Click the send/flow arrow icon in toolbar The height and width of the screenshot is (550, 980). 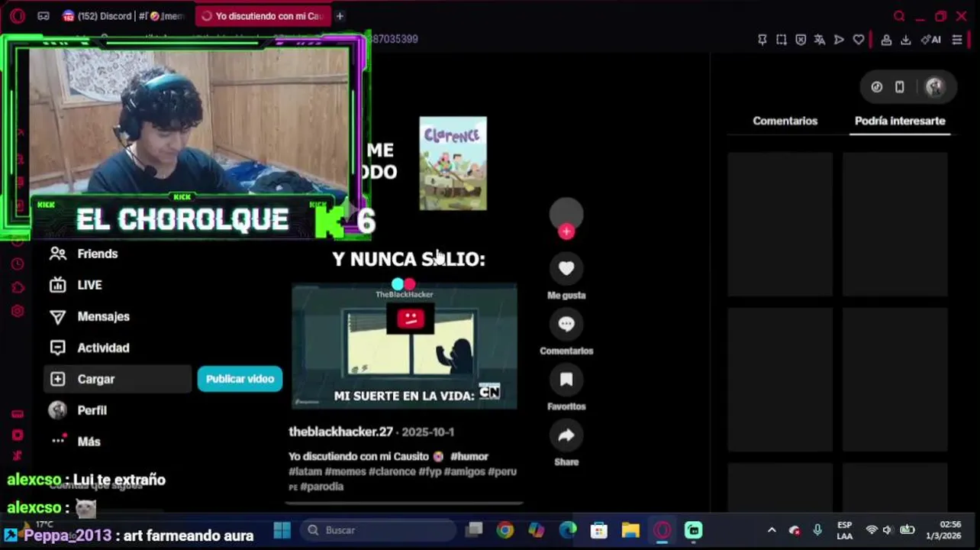click(x=839, y=40)
